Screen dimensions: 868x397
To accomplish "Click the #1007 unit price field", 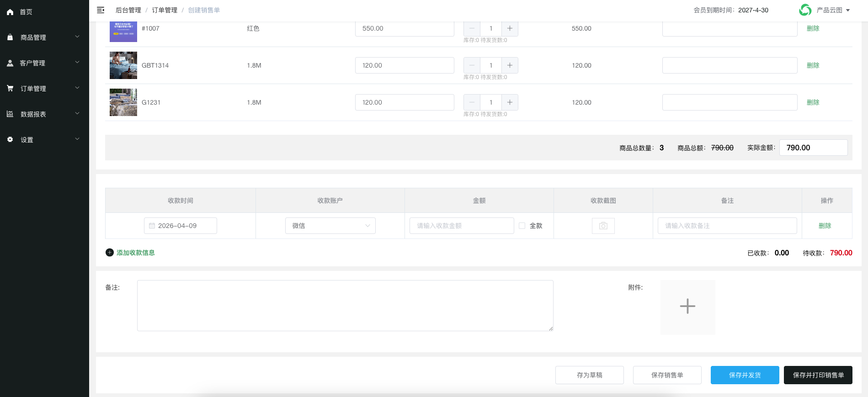I will click(x=405, y=28).
